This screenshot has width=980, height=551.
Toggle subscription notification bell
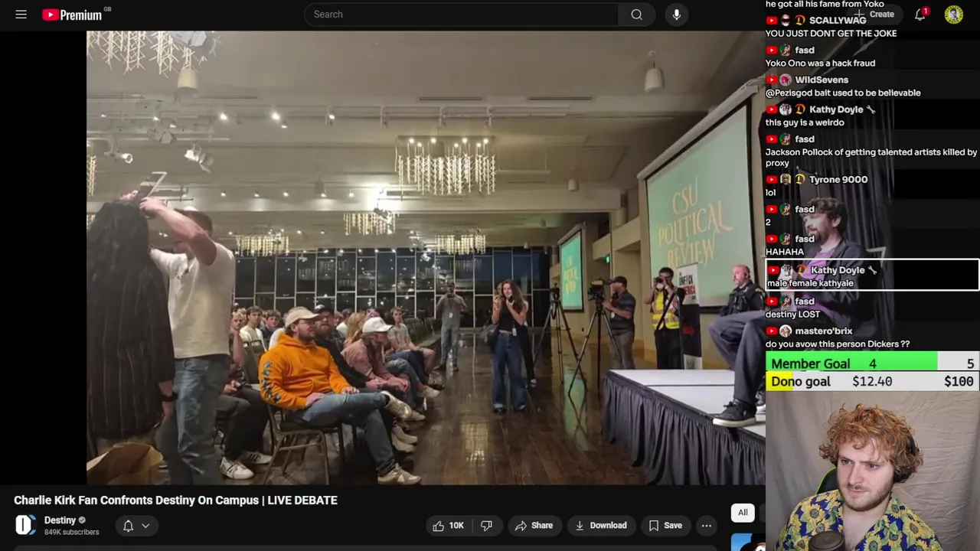coord(129,526)
